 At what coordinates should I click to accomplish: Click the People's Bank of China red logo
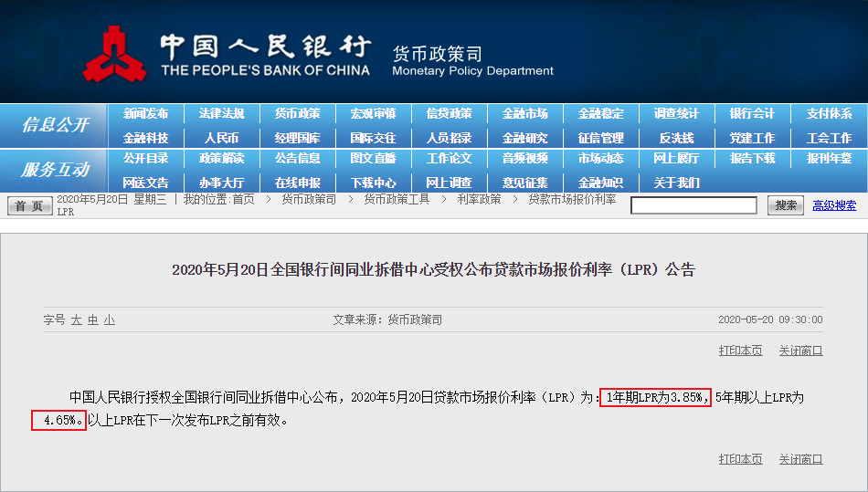pyautogui.click(x=114, y=54)
